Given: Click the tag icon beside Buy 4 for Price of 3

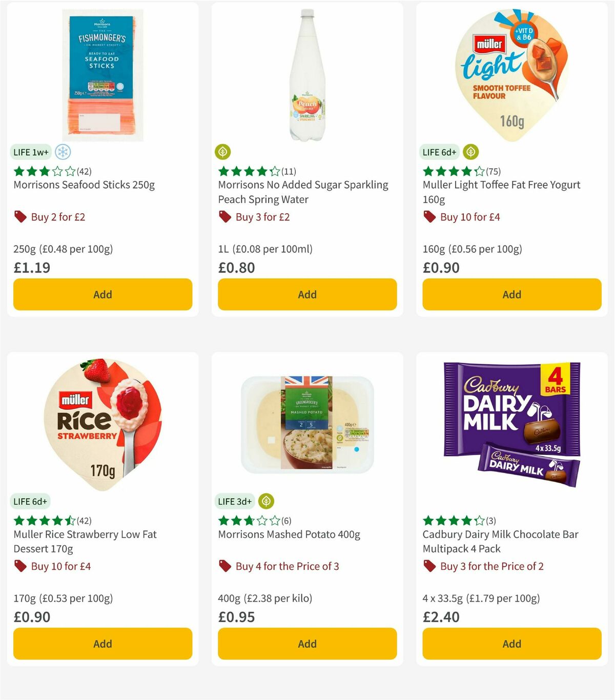Looking at the screenshot, I should pyautogui.click(x=224, y=566).
